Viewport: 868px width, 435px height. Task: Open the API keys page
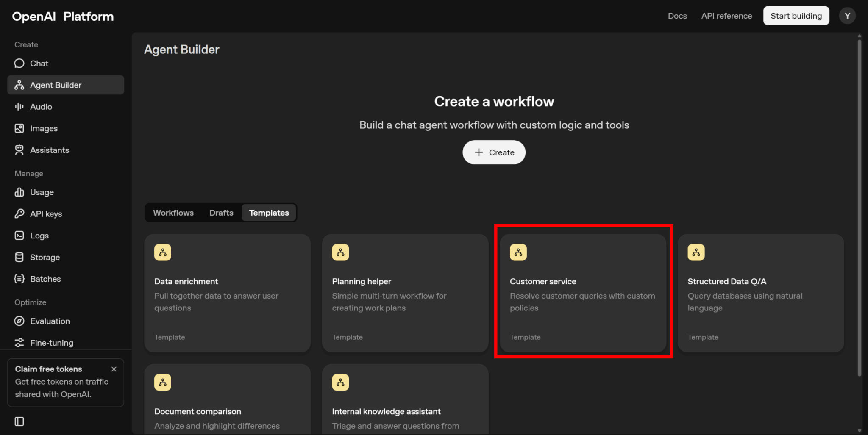point(46,214)
